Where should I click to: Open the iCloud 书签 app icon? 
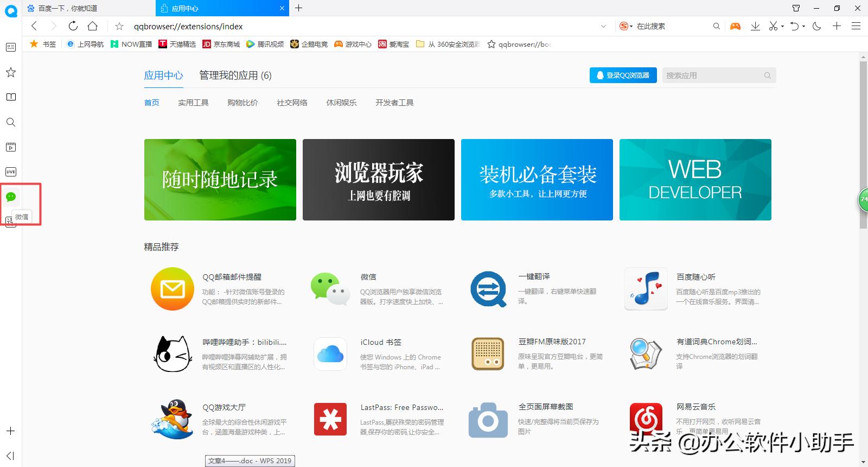[330, 354]
